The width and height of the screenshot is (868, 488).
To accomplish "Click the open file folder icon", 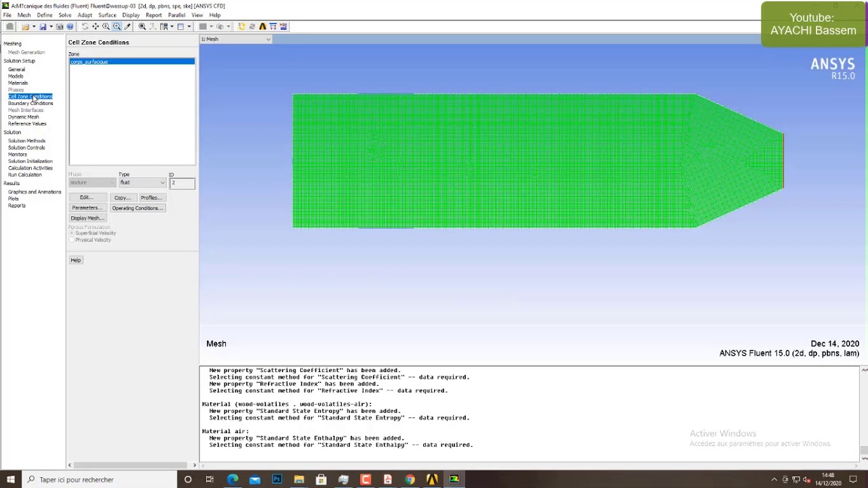I will (26, 26).
